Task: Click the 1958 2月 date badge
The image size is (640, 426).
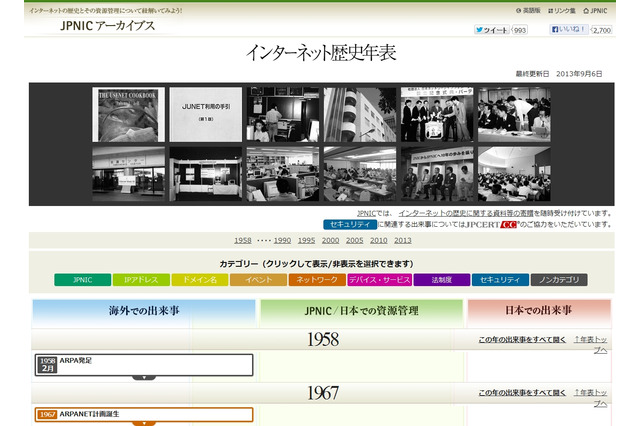Action: point(47,365)
